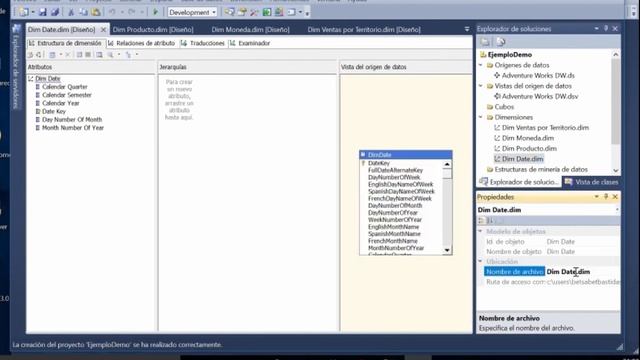Image resolution: width=640 pixels, height=360 pixels.
Task: Select the Date Key attribute
Action: click(x=53, y=111)
